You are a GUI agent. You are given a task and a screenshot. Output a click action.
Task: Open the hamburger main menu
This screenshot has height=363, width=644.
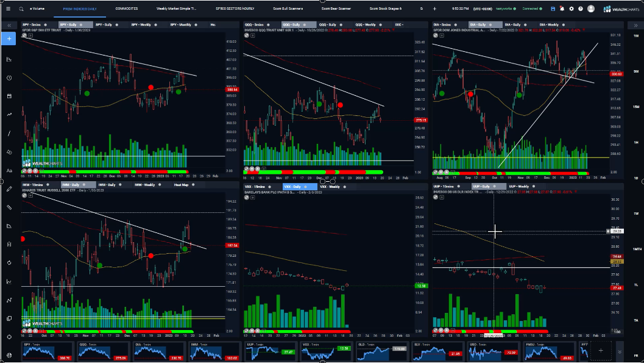[x=8, y=9]
